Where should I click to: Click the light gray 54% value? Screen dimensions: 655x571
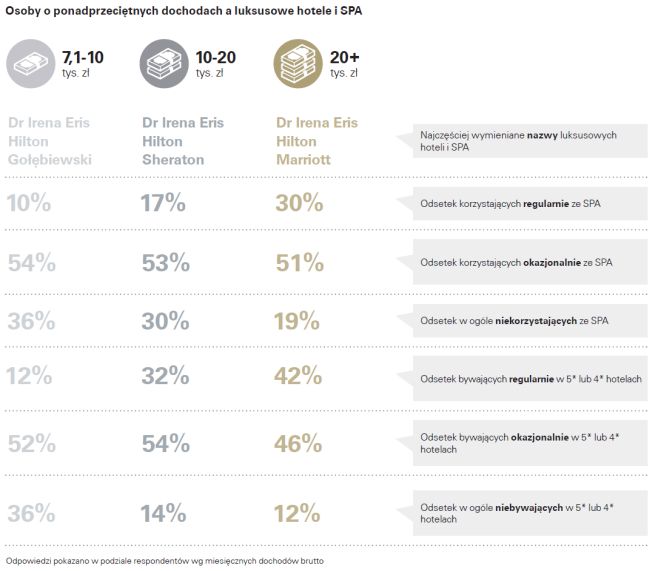[x=30, y=263]
